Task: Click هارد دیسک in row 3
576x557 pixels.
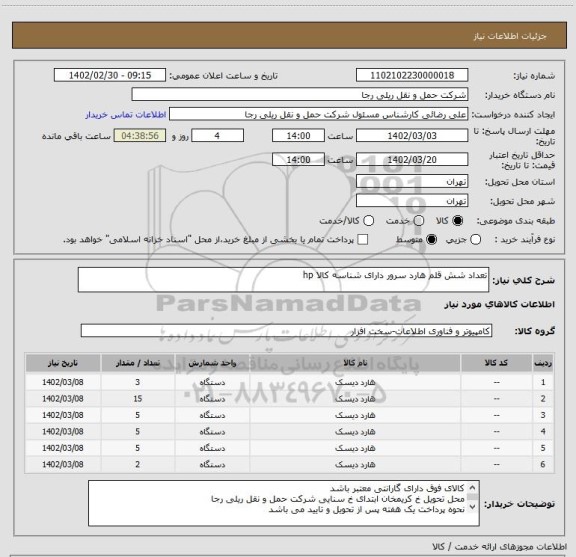Action: click(x=355, y=416)
